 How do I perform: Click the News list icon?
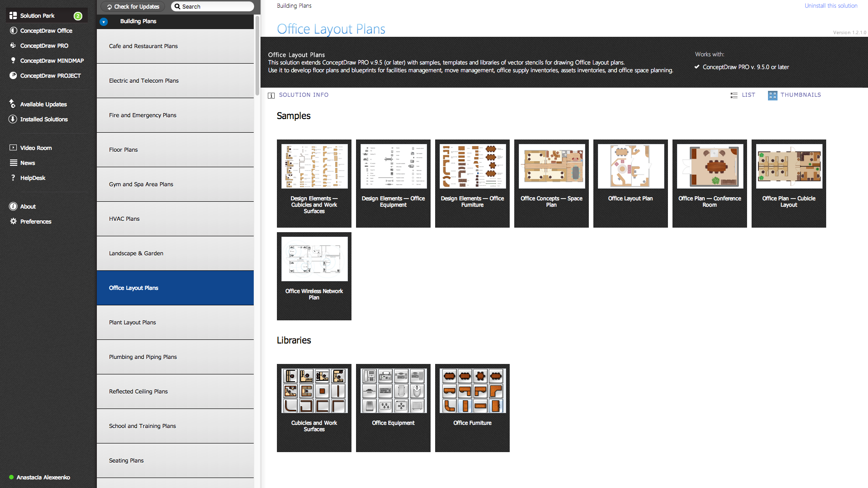pyautogui.click(x=13, y=163)
